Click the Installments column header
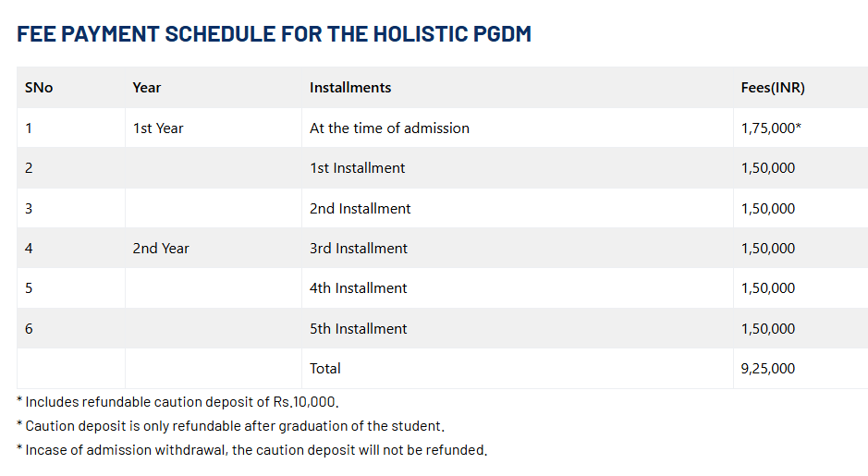 (350, 88)
